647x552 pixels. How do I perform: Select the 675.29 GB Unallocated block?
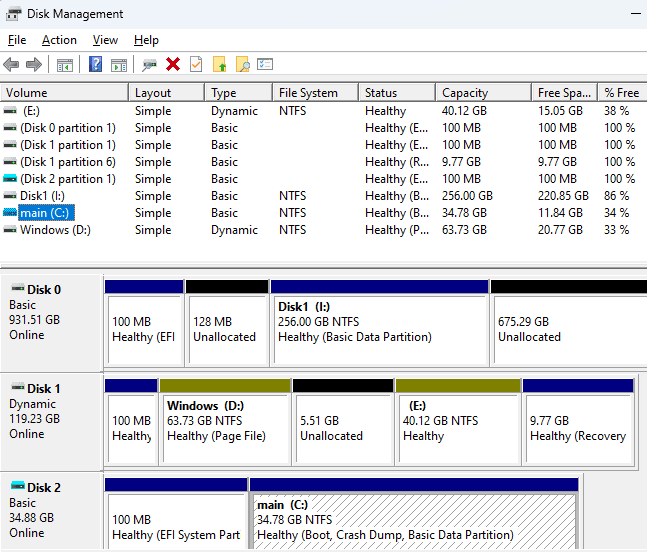click(569, 323)
